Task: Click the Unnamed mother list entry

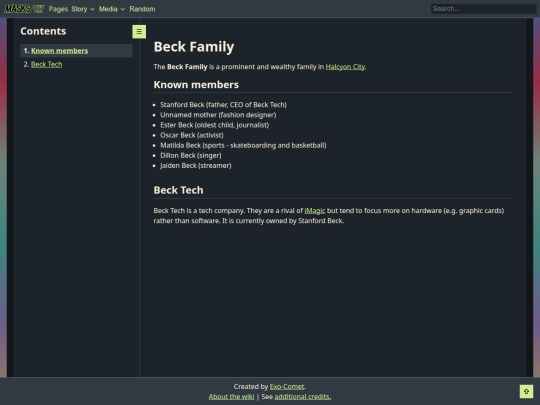Action: tap(218, 115)
